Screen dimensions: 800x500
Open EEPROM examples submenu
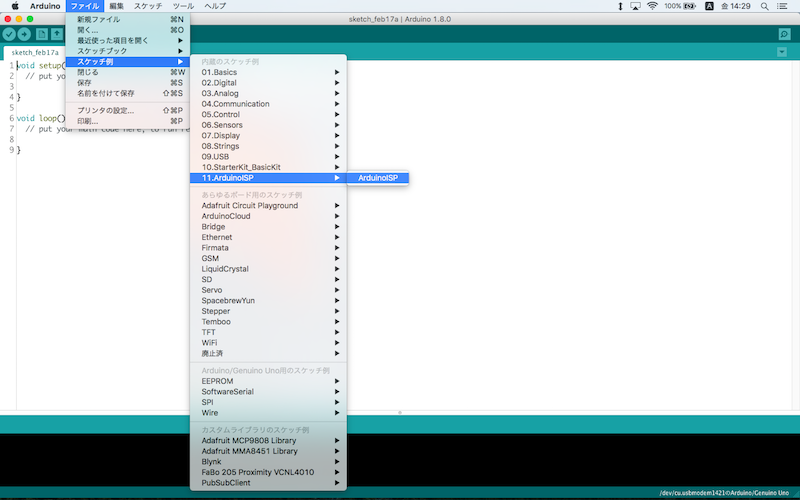268,381
